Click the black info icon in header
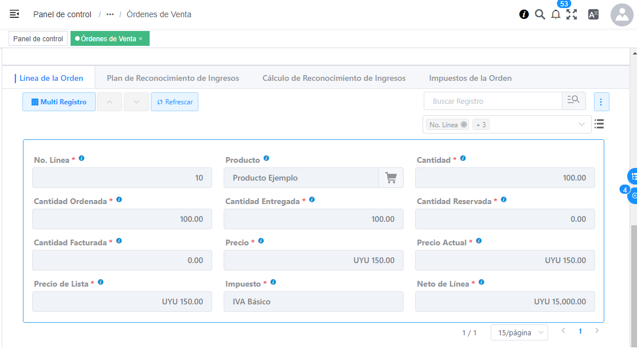 pos(524,14)
